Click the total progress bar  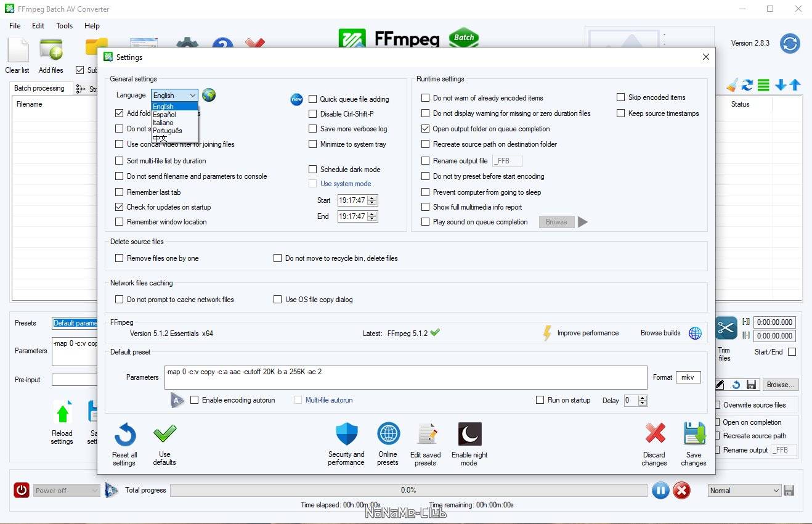coord(408,490)
